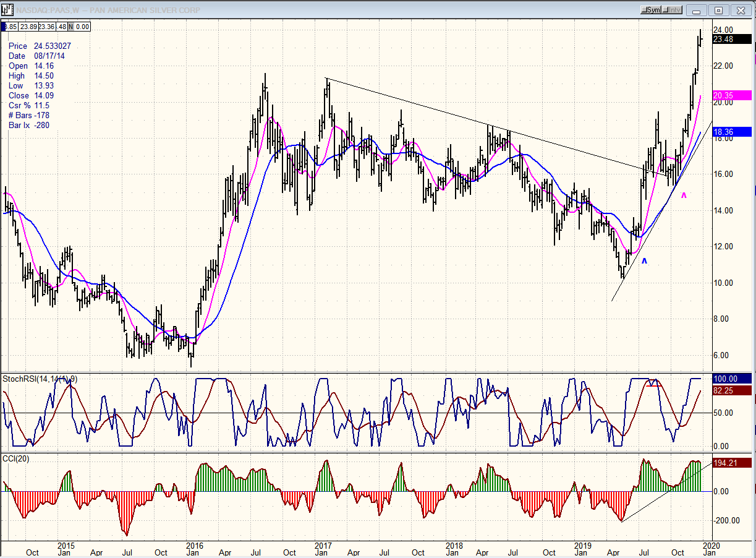Maximize the chart window
756x558 pixels.
(x=719, y=10)
